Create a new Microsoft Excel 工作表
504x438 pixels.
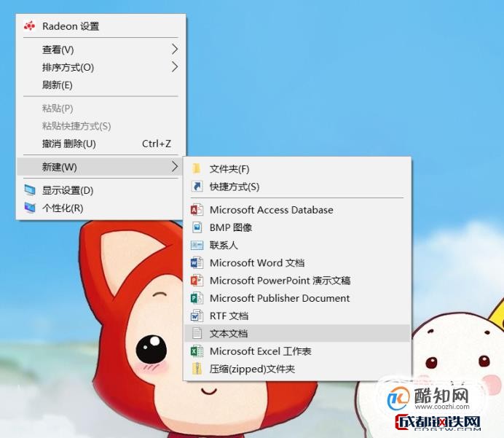[297, 351]
